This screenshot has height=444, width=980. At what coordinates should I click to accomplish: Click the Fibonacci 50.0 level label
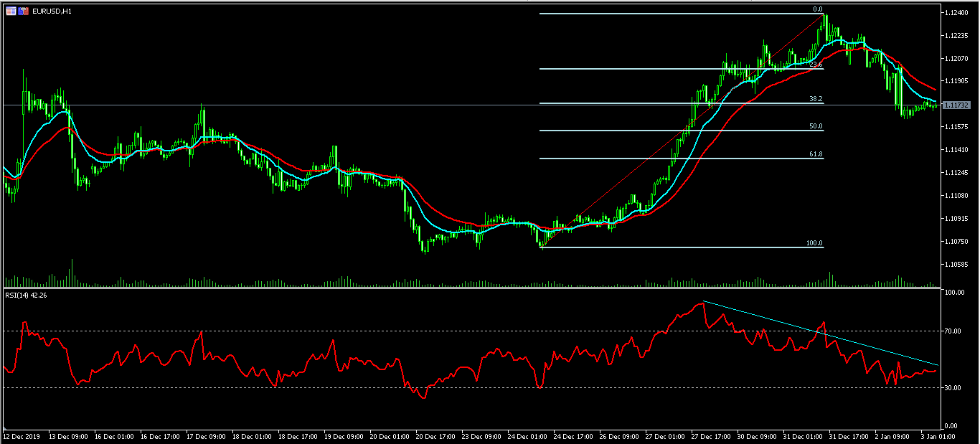(x=816, y=126)
